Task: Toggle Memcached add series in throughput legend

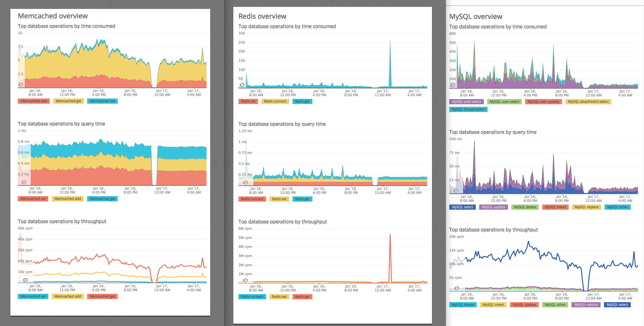Action: click(x=68, y=296)
